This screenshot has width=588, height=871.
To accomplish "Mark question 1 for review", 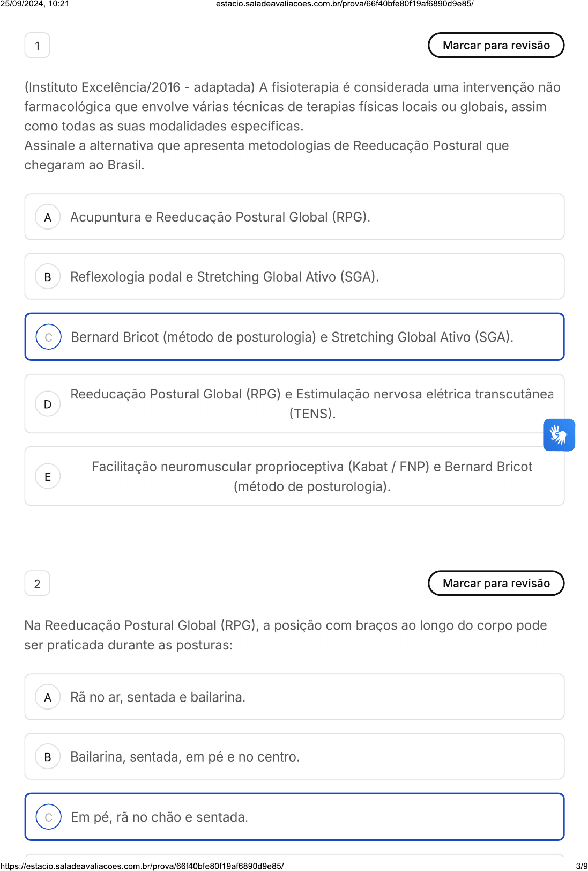I will [x=496, y=45].
